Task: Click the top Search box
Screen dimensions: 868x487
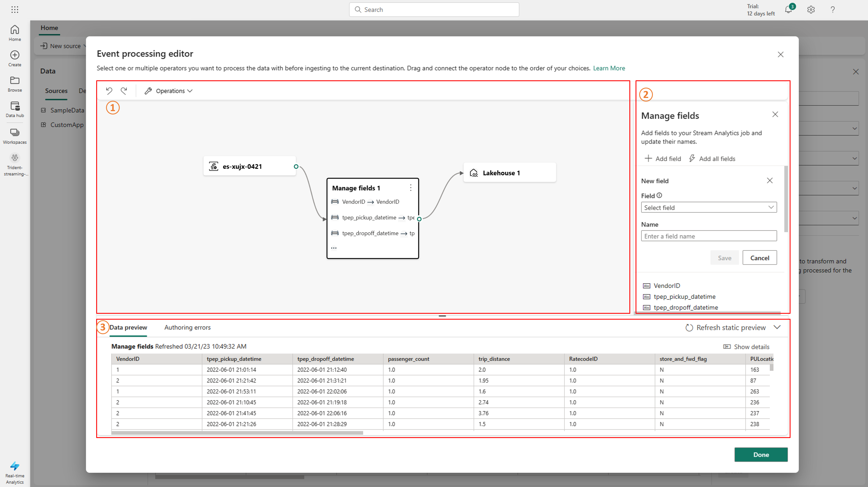Action: (434, 10)
